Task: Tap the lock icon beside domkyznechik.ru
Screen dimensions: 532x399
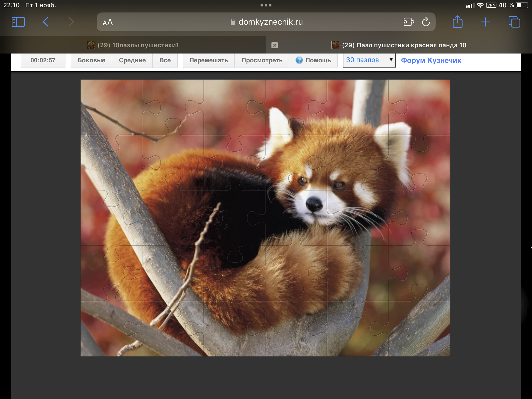Action: click(233, 22)
